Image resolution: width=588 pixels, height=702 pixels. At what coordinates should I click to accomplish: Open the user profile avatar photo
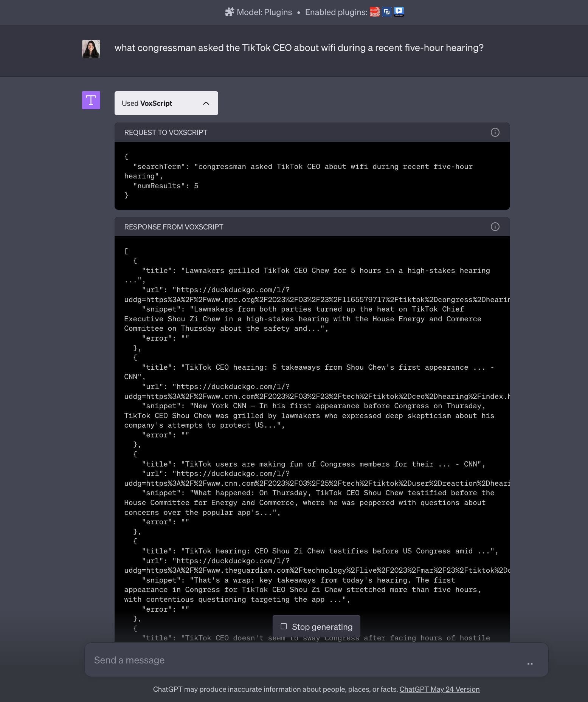[91, 49]
